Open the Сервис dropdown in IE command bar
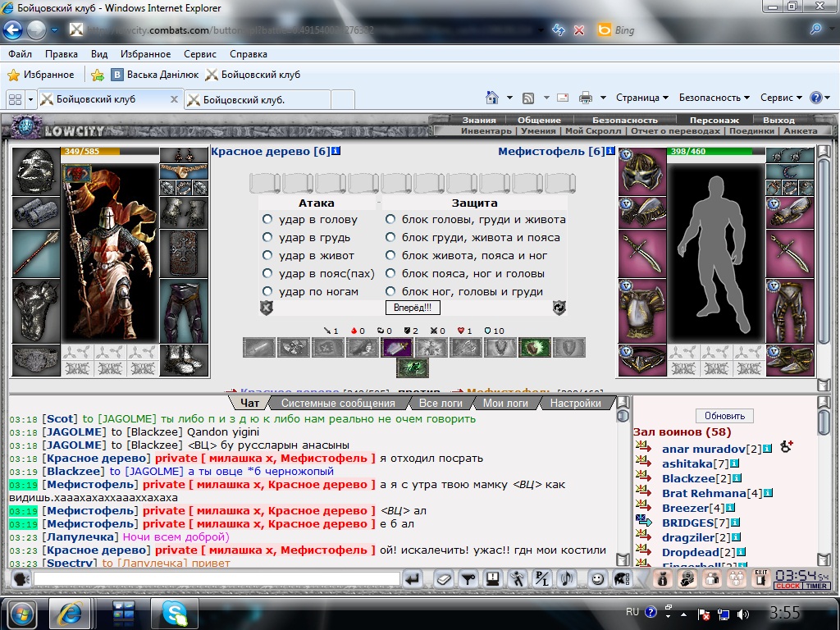840x630 pixels. click(781, 98)
